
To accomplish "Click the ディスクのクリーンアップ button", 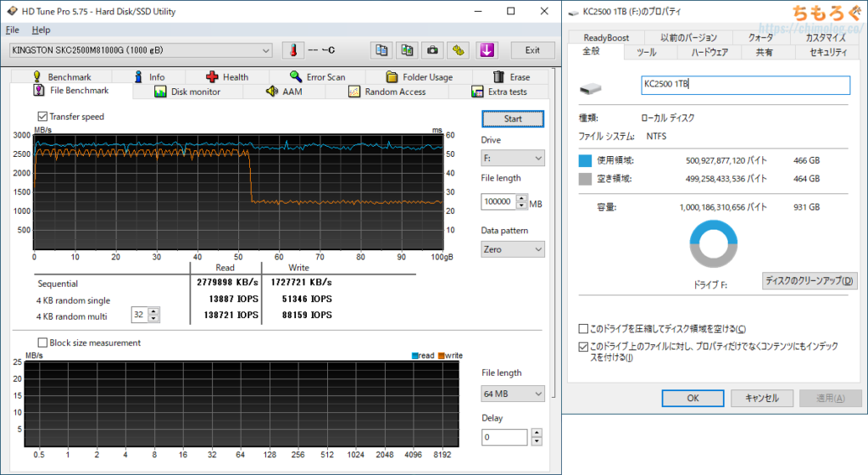I will coord(809,281).
